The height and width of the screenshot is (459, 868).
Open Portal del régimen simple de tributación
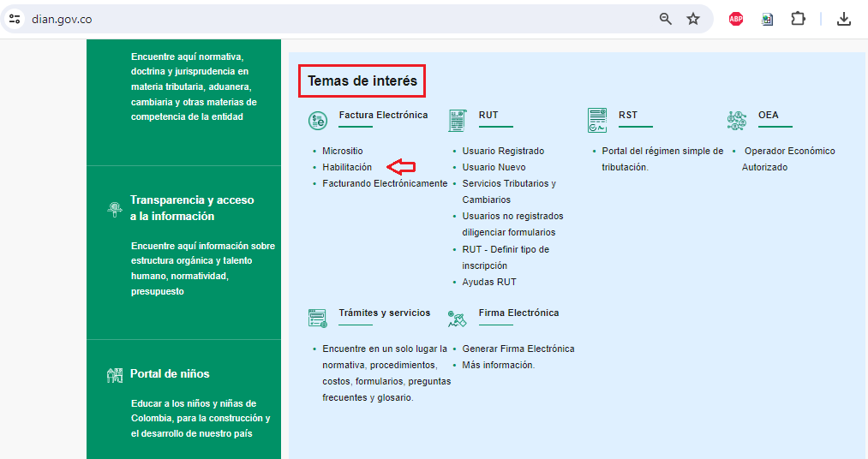coord(662,158)
